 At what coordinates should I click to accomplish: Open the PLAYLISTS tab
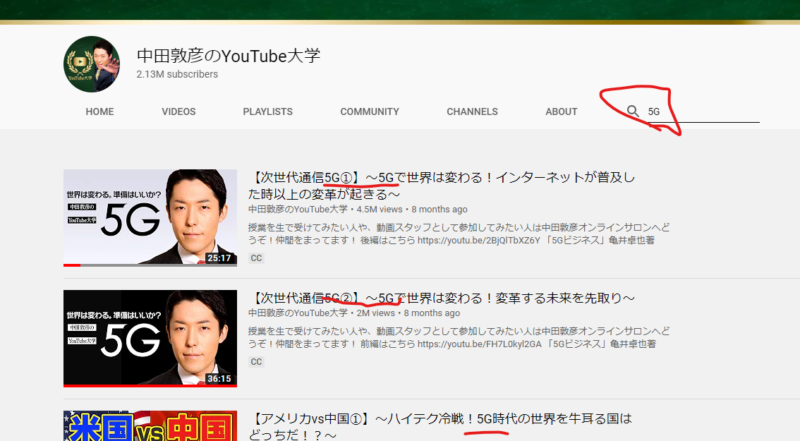(267, 112)
